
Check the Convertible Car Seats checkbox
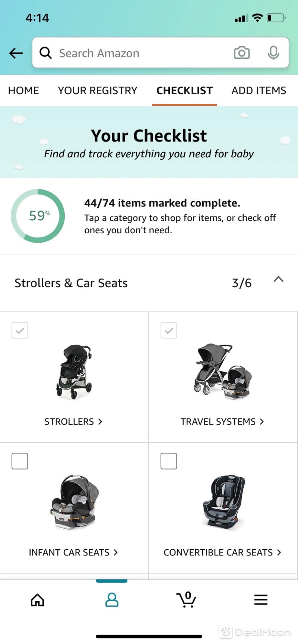click(169, 461)
